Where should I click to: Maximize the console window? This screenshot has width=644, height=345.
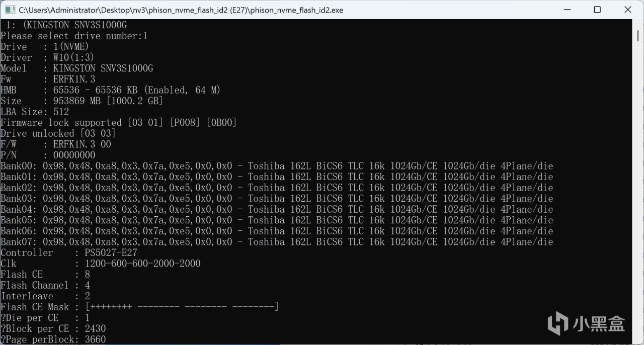597,10
